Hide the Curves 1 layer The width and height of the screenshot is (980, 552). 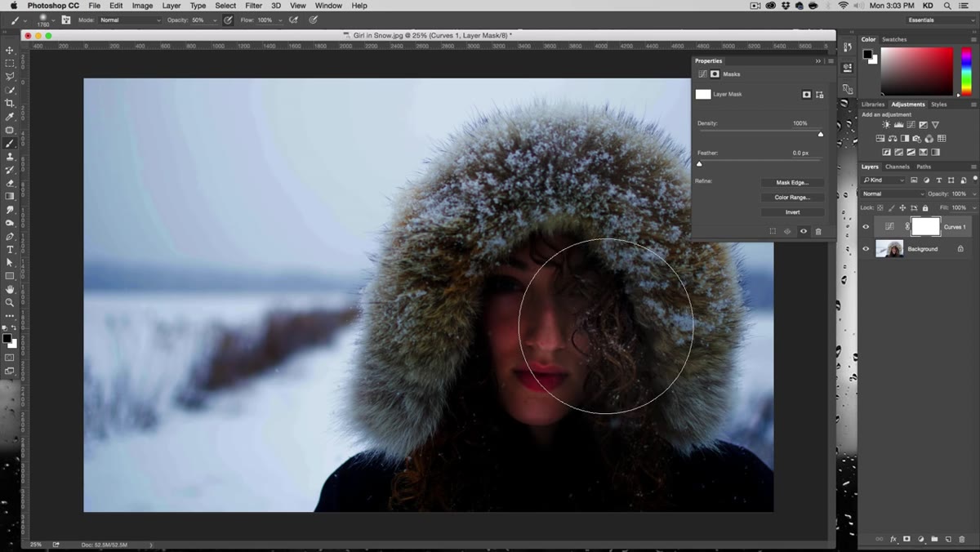(x=866, y=227)
